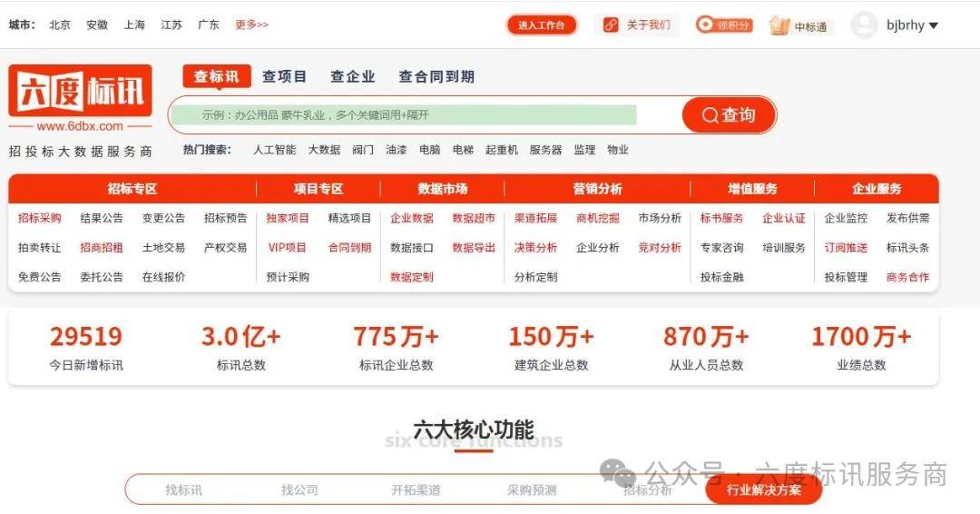Open 在线报价 link
This screenshot has height=514, width=980.
pos(163,277)
